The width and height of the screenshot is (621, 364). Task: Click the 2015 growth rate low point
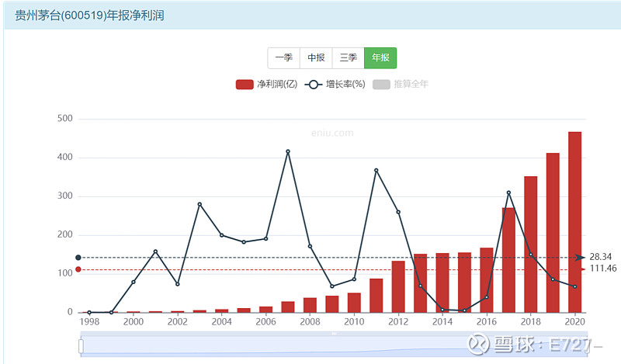(x=464, y=310)
